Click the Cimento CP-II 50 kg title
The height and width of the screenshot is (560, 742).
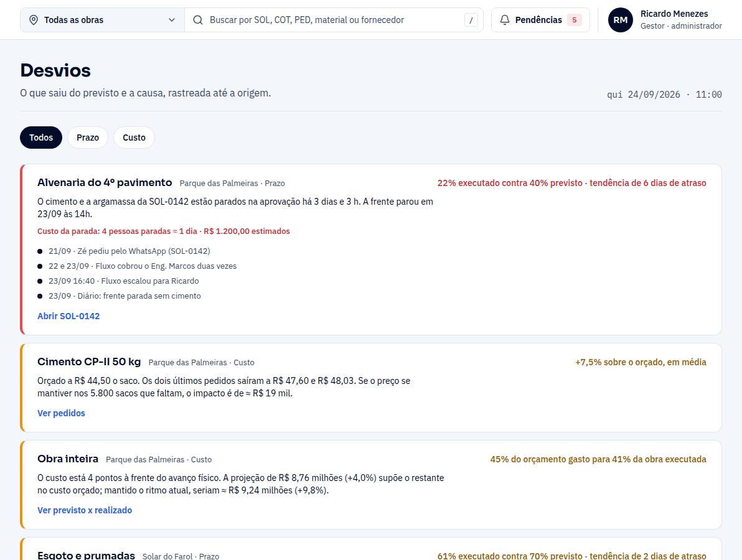(89, 362)
